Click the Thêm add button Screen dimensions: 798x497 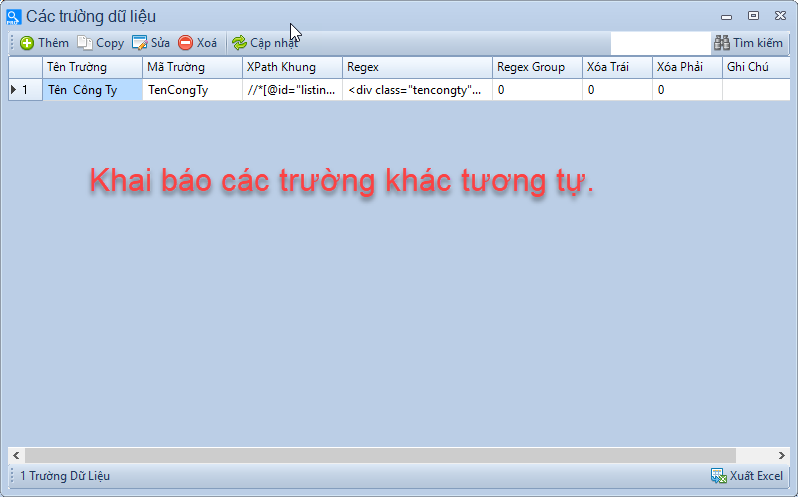click(x=44, y=43)
